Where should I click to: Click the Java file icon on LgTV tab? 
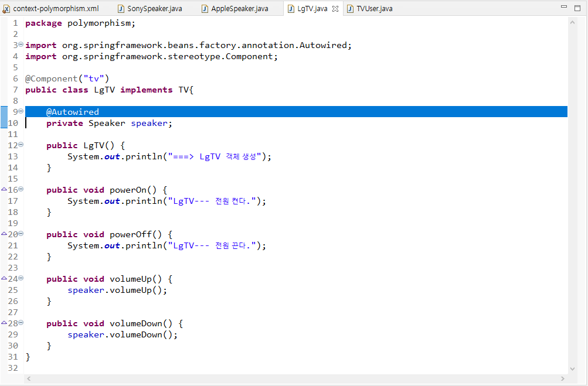pyautogui.click(x=291, y=9)
